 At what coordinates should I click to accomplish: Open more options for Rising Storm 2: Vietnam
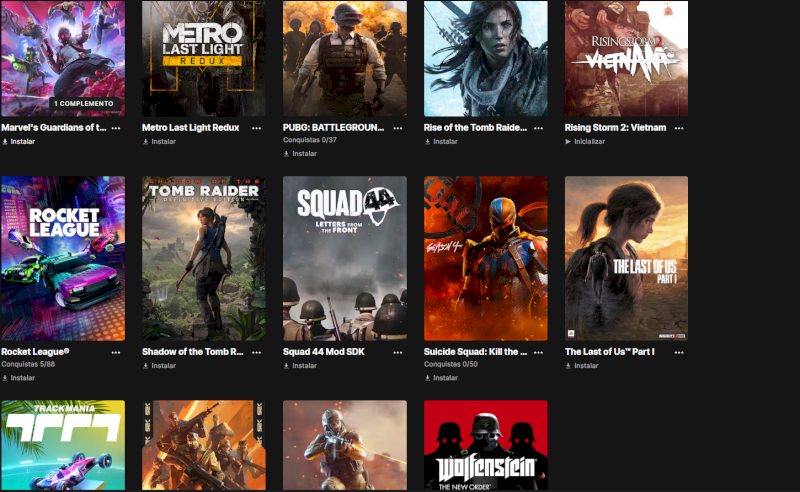click(679, 128)
